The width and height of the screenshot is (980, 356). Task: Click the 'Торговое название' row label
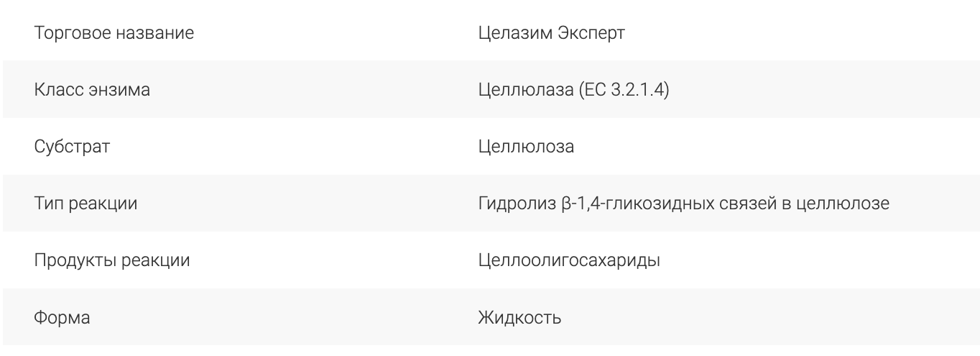click(x=114, y=34)
